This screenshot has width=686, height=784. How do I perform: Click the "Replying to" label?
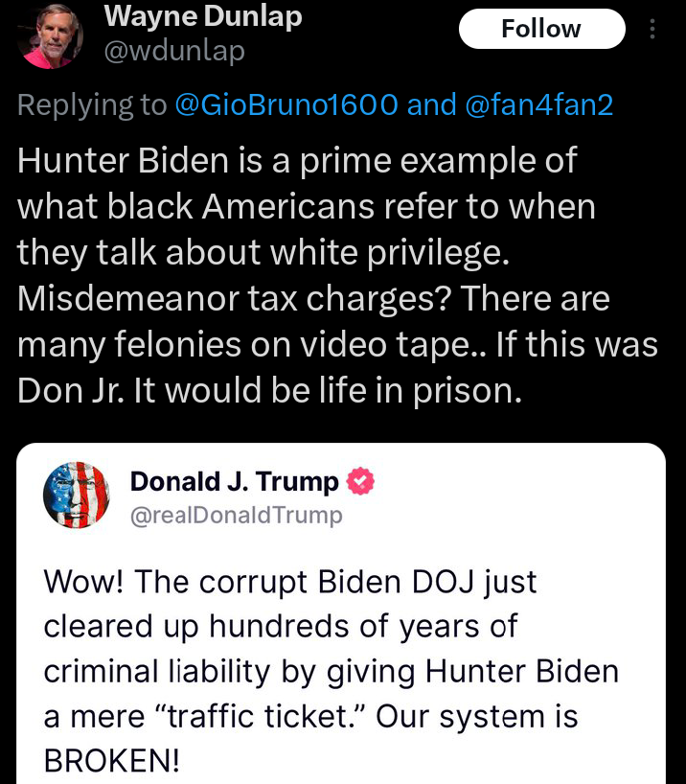click(92, 105)
